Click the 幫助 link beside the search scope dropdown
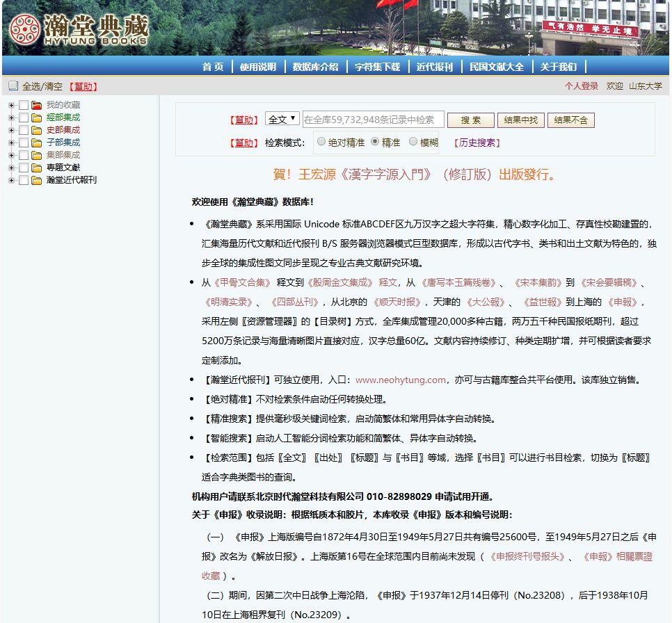The width and height of the screenshot is (672, 623). click(x=244, y=120)
